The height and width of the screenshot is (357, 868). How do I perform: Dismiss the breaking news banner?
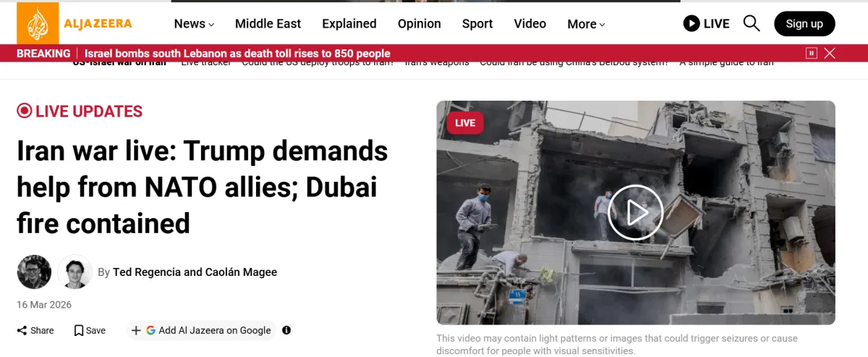pyautogui.click(x=830, y=53)
